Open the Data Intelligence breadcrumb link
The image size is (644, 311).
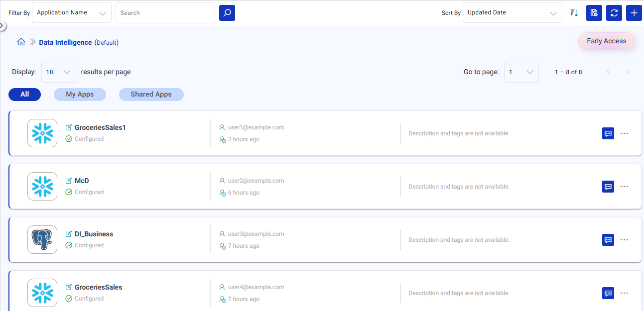(x=65, y=42)
